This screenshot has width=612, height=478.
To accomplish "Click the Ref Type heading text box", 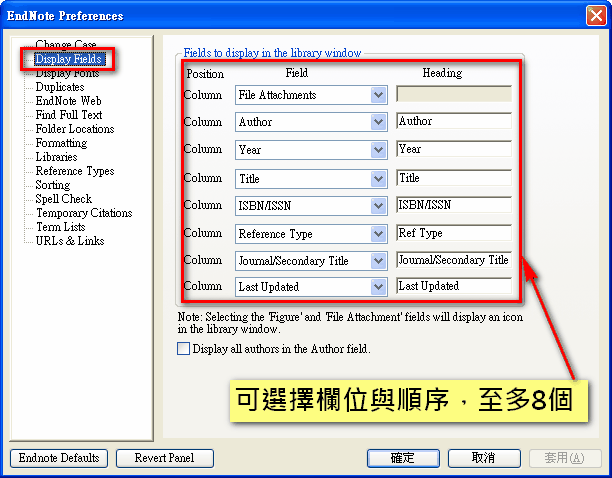I will pos(454,233).
